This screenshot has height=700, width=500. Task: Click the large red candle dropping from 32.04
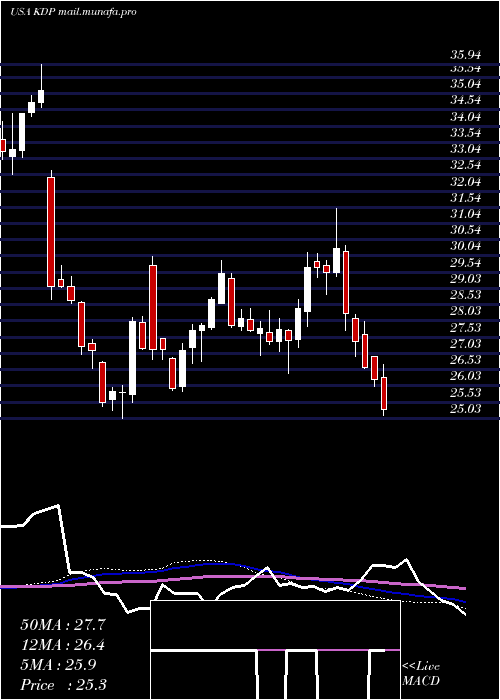pos(51,232)
